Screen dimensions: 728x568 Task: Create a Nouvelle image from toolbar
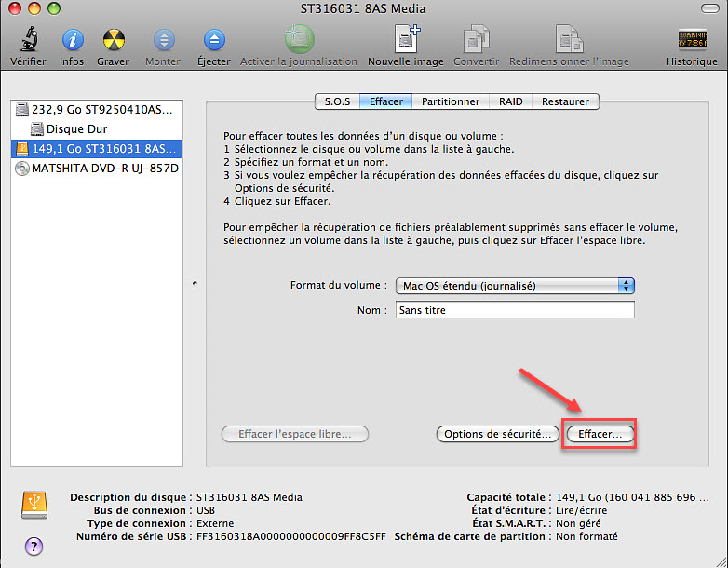(x=405, y=42)
